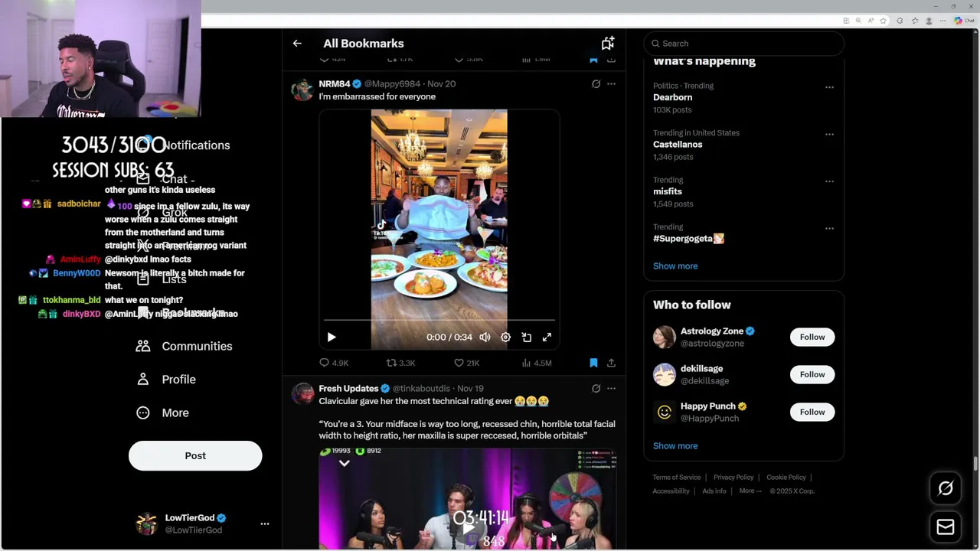Screen dimensions: 980x551
Task: Focus the Search input field
Action: pos(743,44)
